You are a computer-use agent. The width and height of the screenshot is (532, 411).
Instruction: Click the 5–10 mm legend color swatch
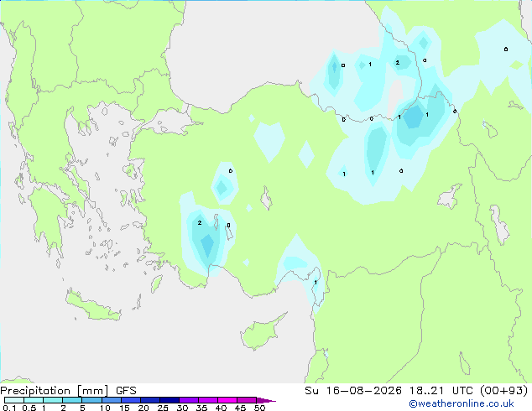coord(91,400)
